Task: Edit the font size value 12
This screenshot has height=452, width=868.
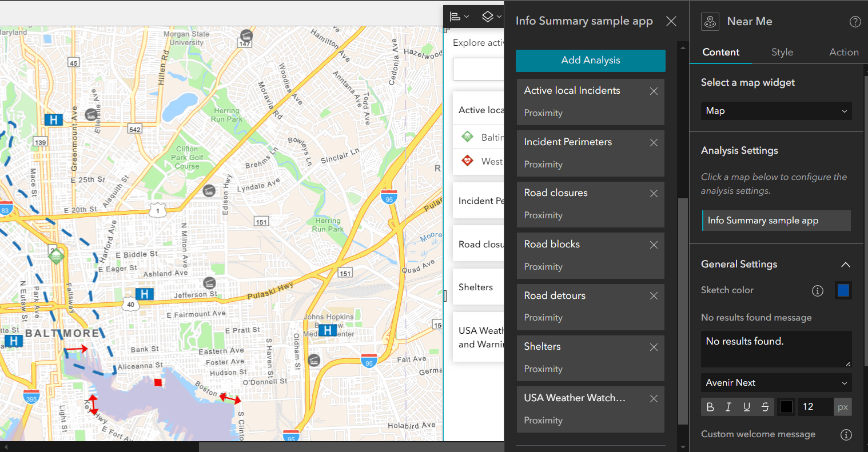Action: (815, 407)
